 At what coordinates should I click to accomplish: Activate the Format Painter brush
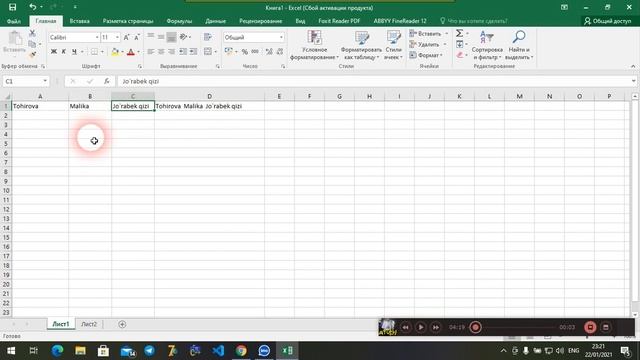coord(32,54)
